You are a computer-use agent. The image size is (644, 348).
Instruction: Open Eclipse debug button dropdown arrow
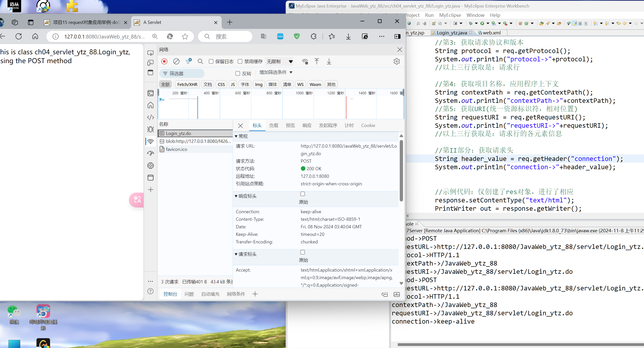pyautogui.click(x=476, y=23)
